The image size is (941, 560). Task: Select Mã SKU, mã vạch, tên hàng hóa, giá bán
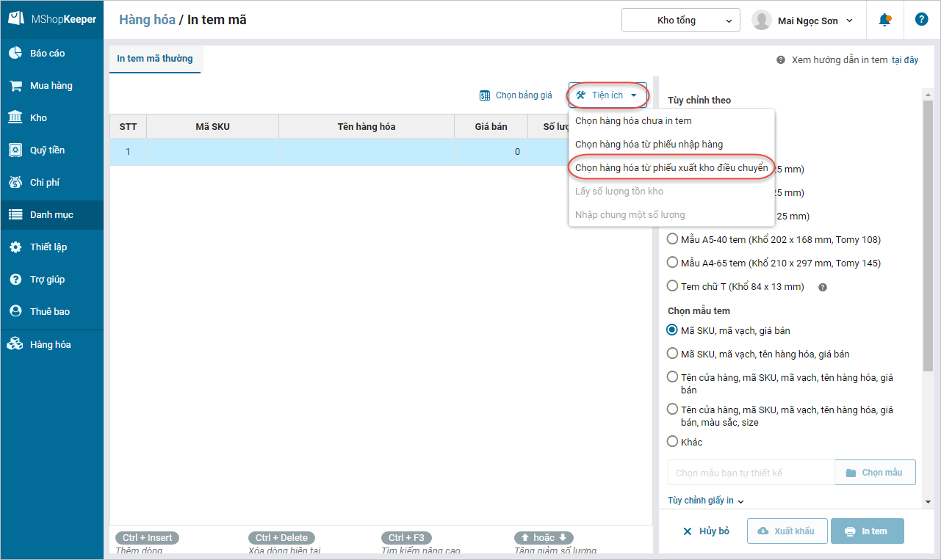[672, 354]
